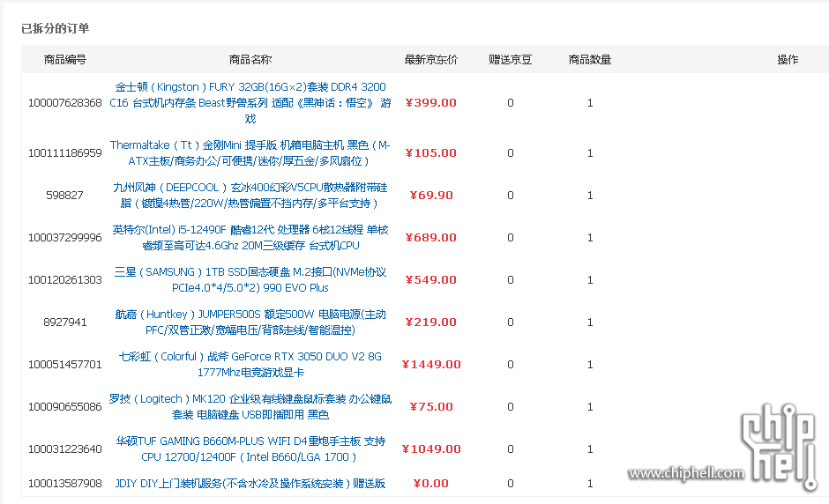Click the ¥399.00 price

click(x=431, y=102)
